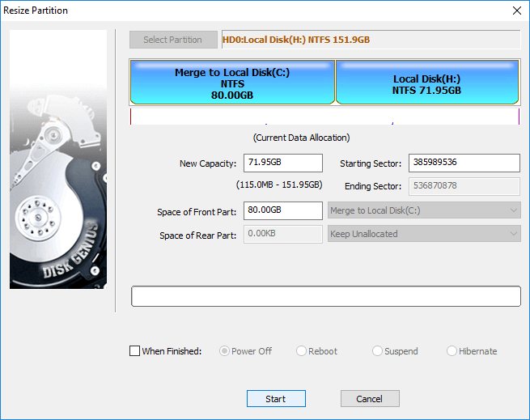This screenshot has width=530, height=420.
Task: Click the Start button
Action: click(276, 398)
